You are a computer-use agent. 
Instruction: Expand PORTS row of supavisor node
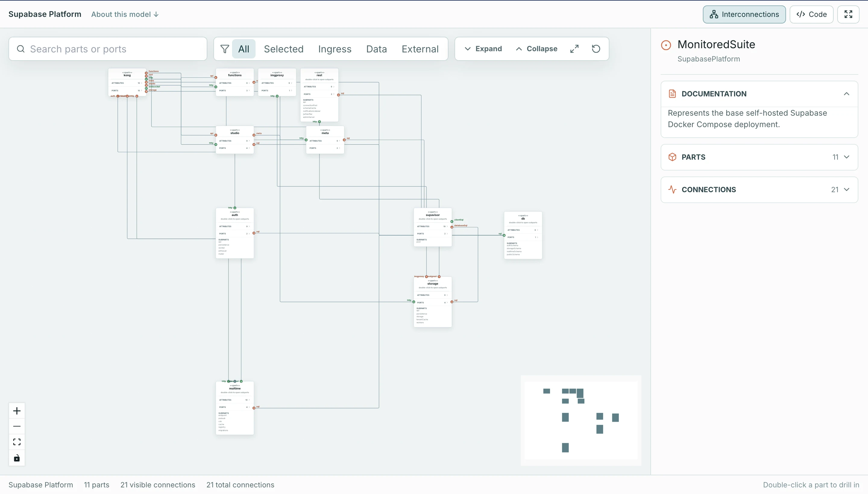432,234
